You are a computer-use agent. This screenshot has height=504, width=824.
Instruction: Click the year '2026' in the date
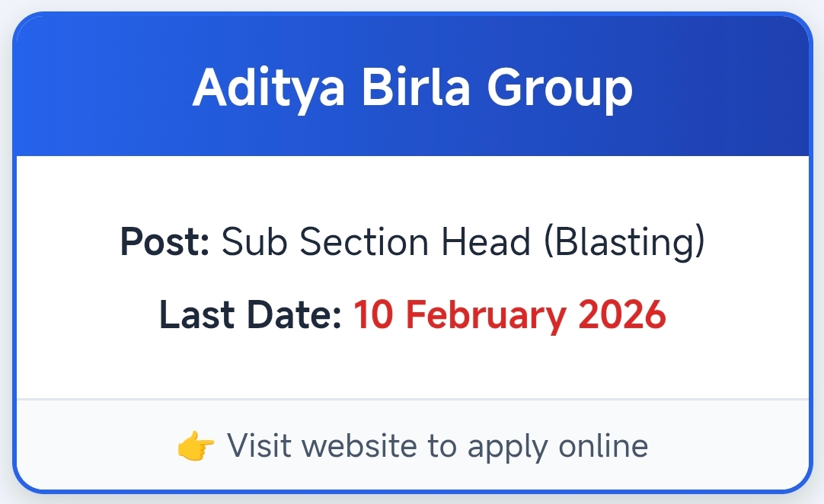[x=621, y=315]
